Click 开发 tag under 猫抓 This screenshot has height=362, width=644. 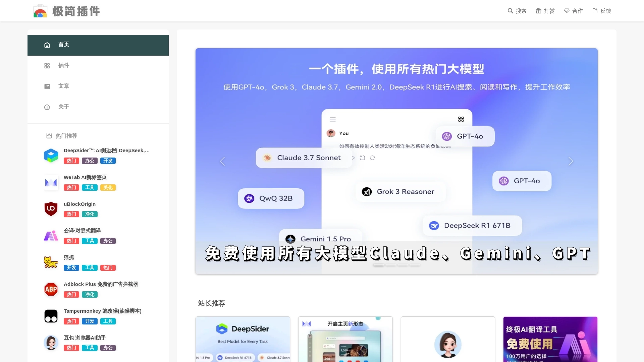[71, 268]
